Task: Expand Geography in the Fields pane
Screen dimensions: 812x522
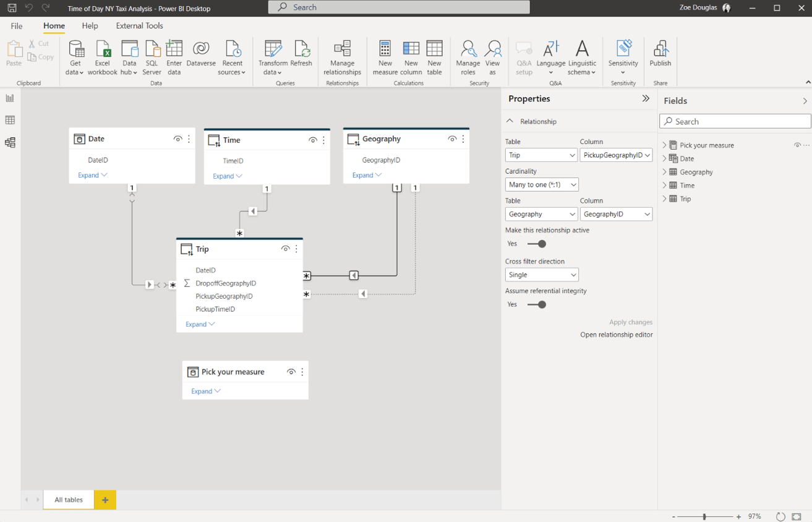Action: [x=665, y=172]
